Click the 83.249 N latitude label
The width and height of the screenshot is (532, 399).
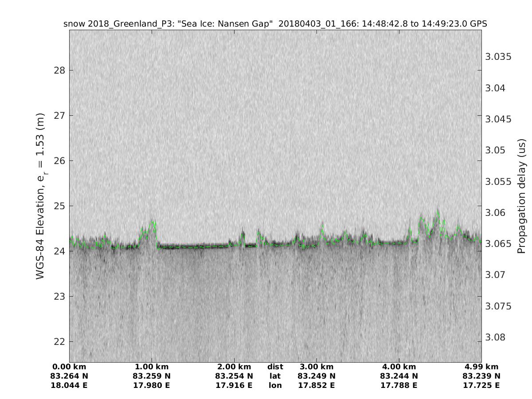tap(317, 376)
